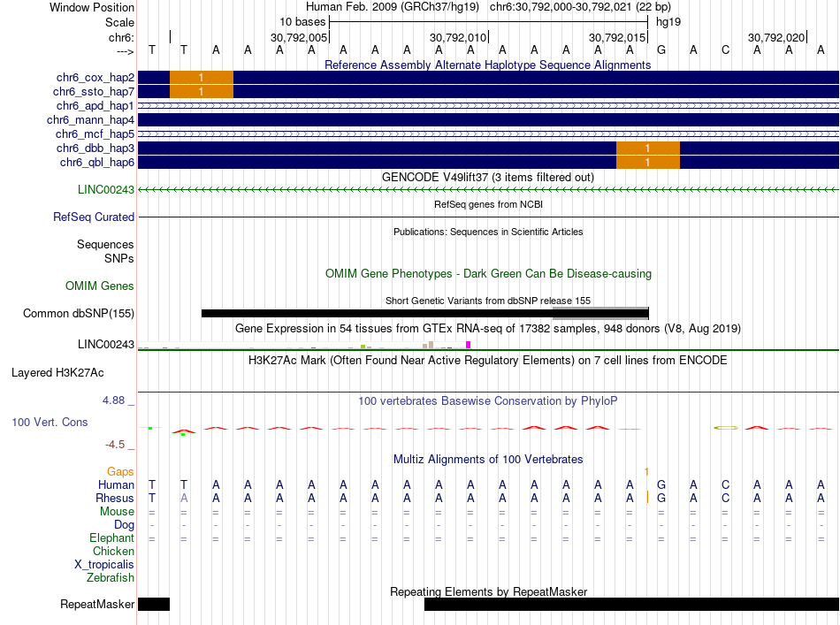Click the short RepeatMasker block next to the RepeatMasker label
The width and height of the screenshot is (840, 625).
154,604
